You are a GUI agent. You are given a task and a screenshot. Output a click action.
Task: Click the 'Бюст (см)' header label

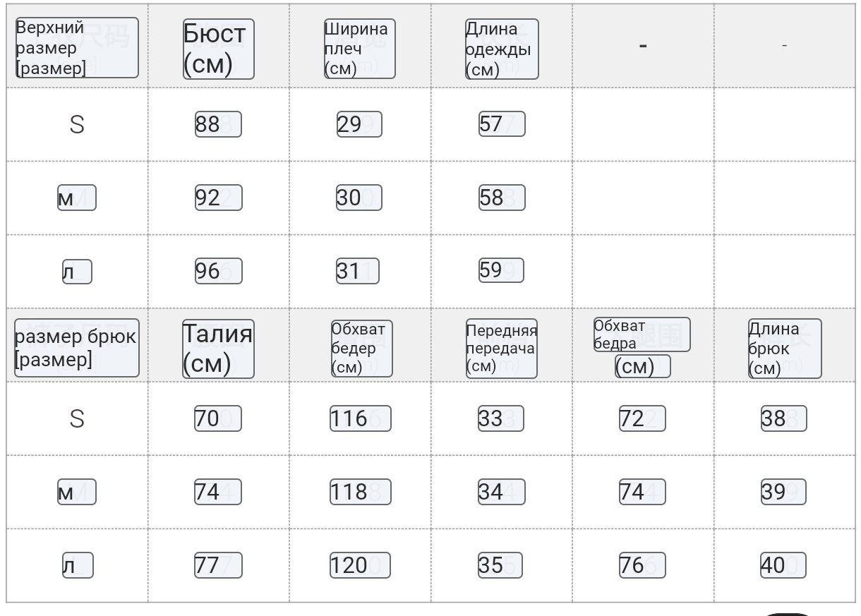point(218,49)
